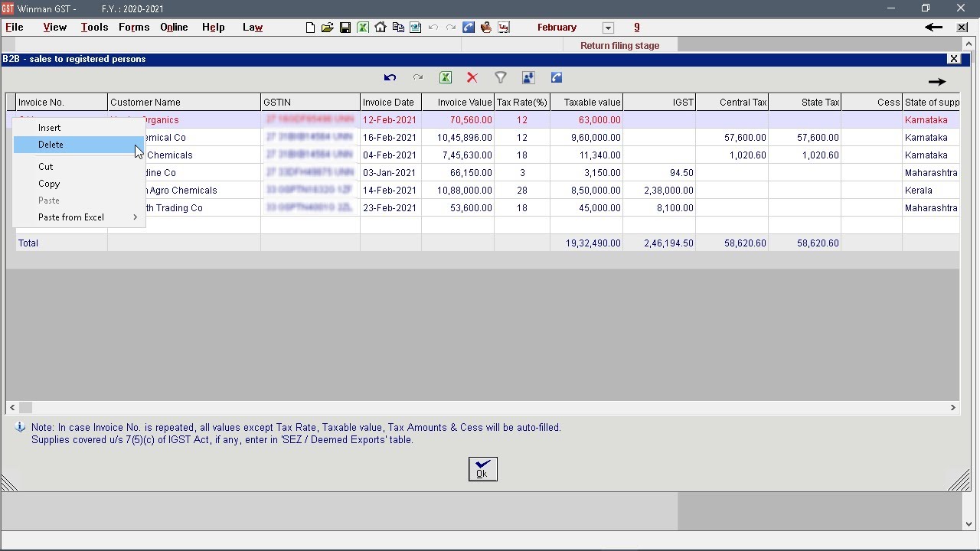Choose Insert from the context menu
This screenshot has height=551, width=980.
click(79, 128)
